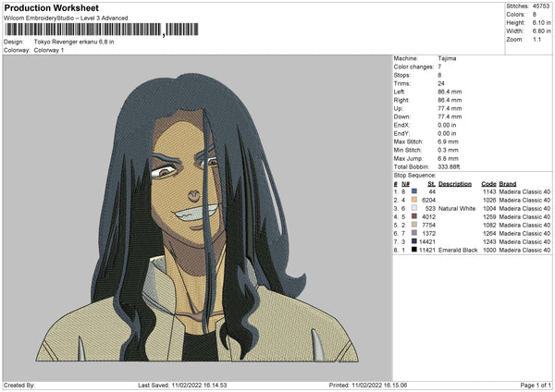Select the Color changes value 7
This screenshot has width=555, height=392.
(439, 67)
